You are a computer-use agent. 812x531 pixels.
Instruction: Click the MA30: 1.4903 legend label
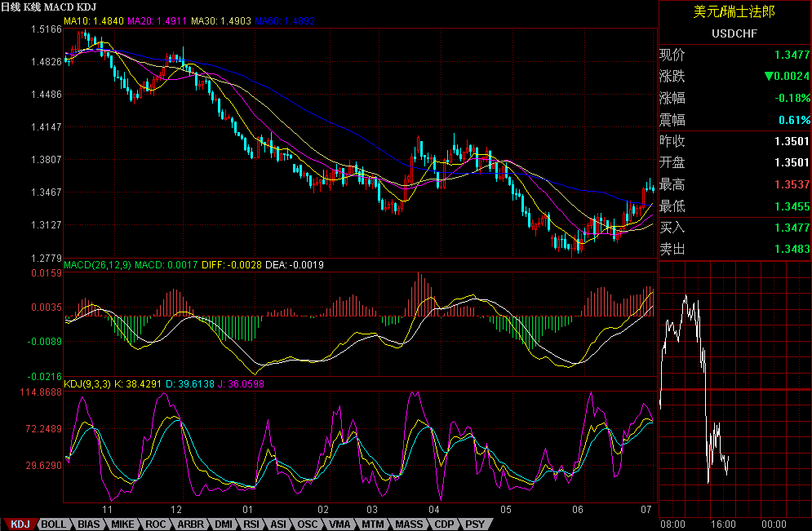[x=221, y=21]
